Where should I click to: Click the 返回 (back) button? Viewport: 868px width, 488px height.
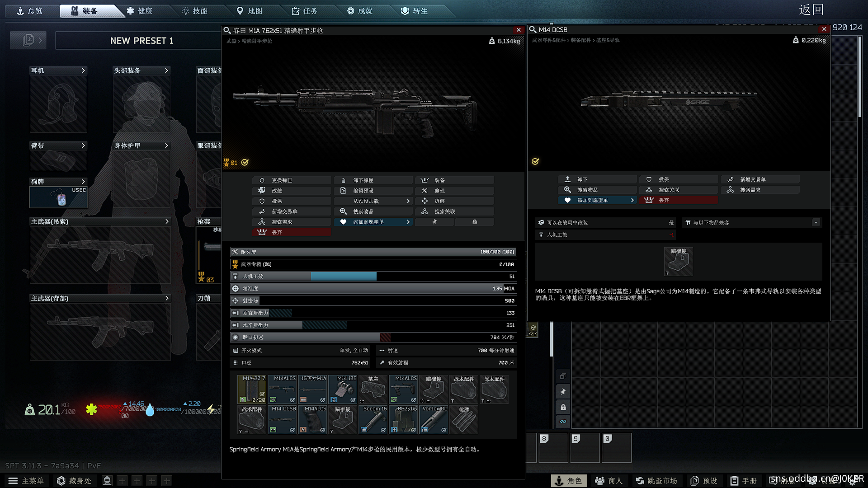coord(811,10)
